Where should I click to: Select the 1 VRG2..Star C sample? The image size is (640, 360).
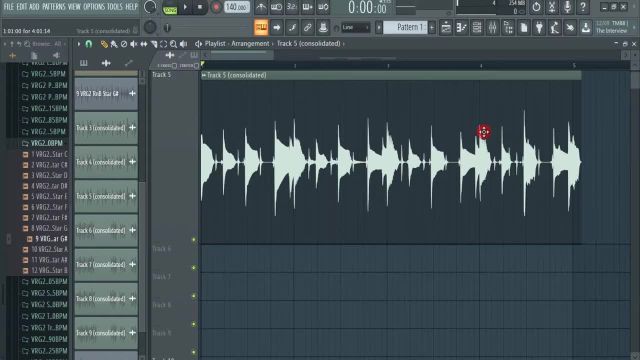point(45,154)
